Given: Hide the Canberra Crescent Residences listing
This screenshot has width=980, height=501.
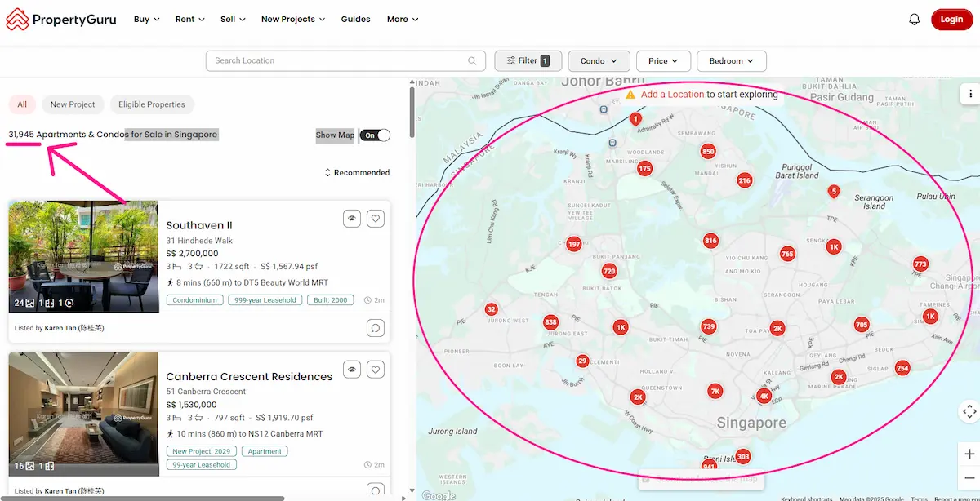Looking at the screenshot, I should coord(352,370).
